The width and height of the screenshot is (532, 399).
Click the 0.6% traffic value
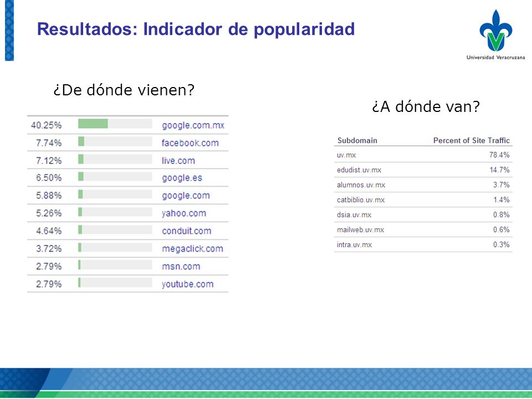click(x=502, y=229)
